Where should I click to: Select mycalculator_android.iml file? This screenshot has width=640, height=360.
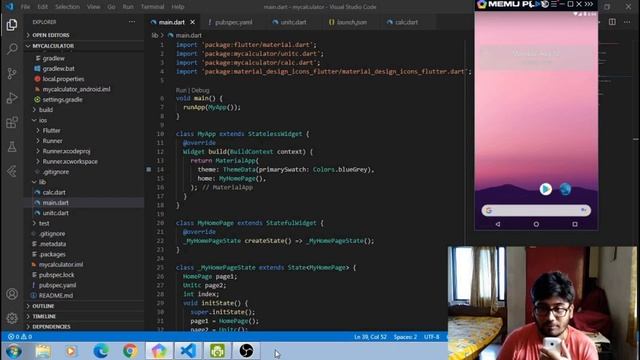pos(76,89)
